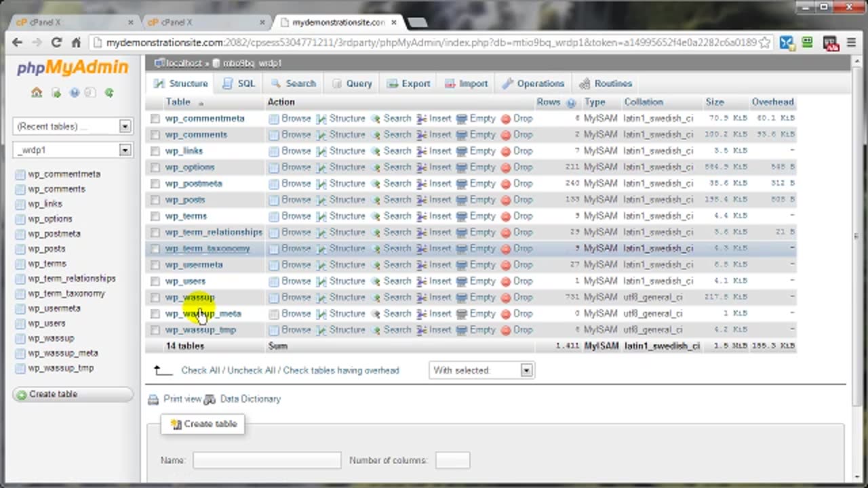Click red Drop icon in wp_posts row
This screenshot has height=488, width=868.
pyautogui.click(x=505, y=200)
